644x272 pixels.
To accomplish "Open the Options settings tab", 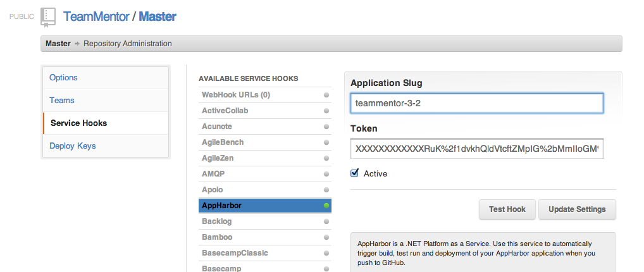I will tap(63, 78).
